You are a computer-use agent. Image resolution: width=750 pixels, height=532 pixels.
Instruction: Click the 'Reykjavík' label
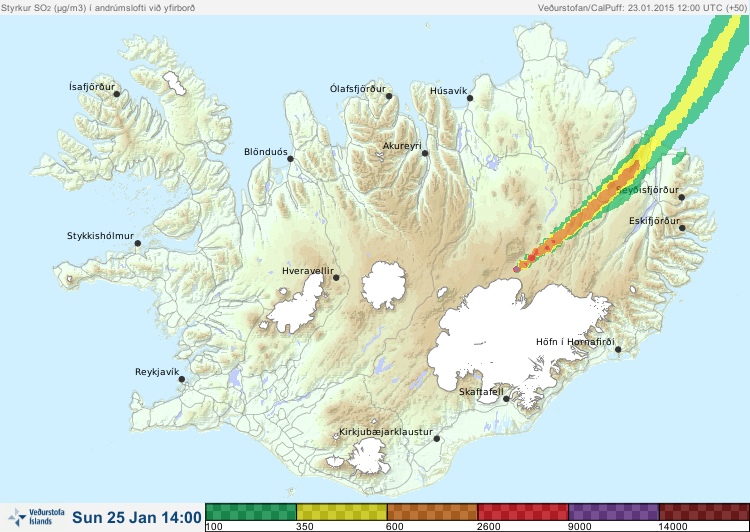(x=157, y=372)
